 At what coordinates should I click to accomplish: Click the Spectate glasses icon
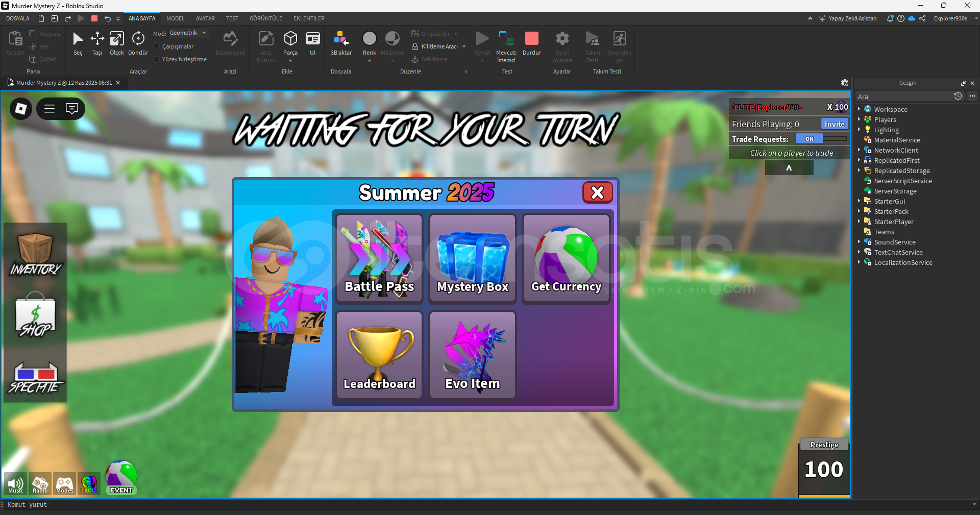pyautogui.click(x=35, y=378)
